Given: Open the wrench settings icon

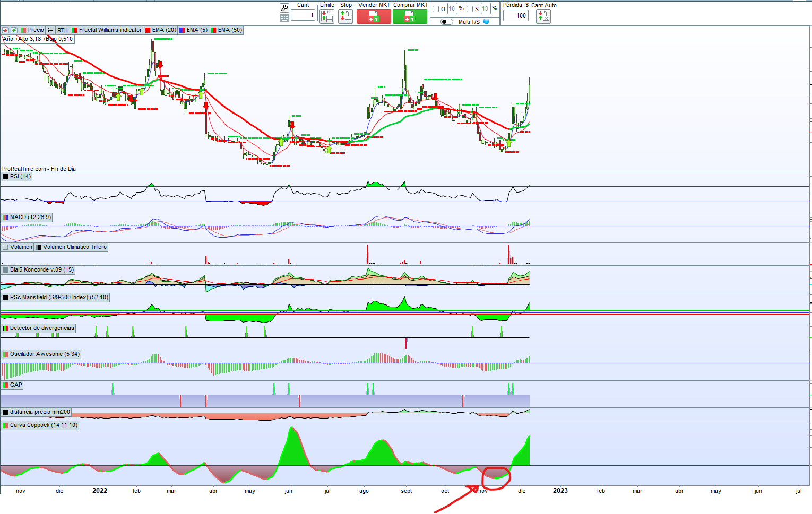Looking at the screenshot, I should point(284,7).
